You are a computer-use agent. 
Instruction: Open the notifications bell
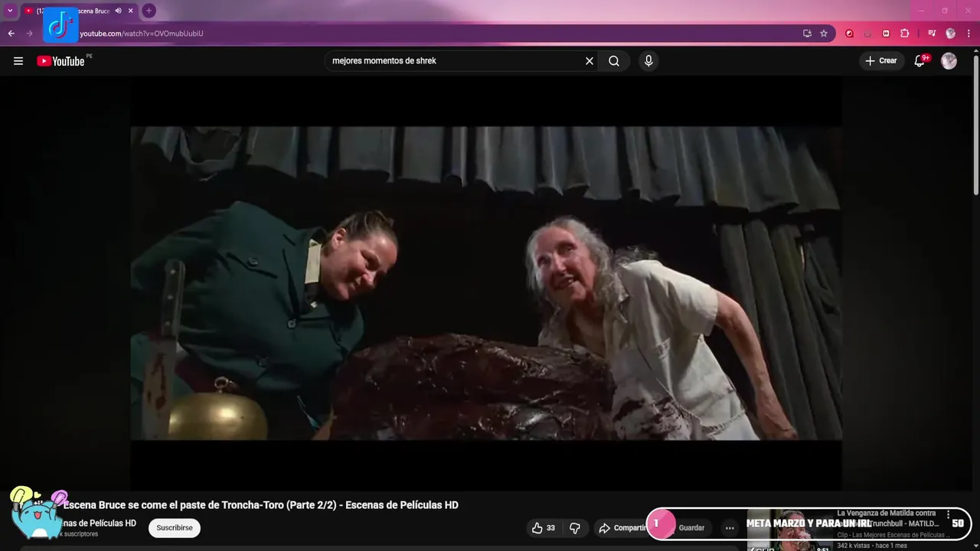coord(920,61)
